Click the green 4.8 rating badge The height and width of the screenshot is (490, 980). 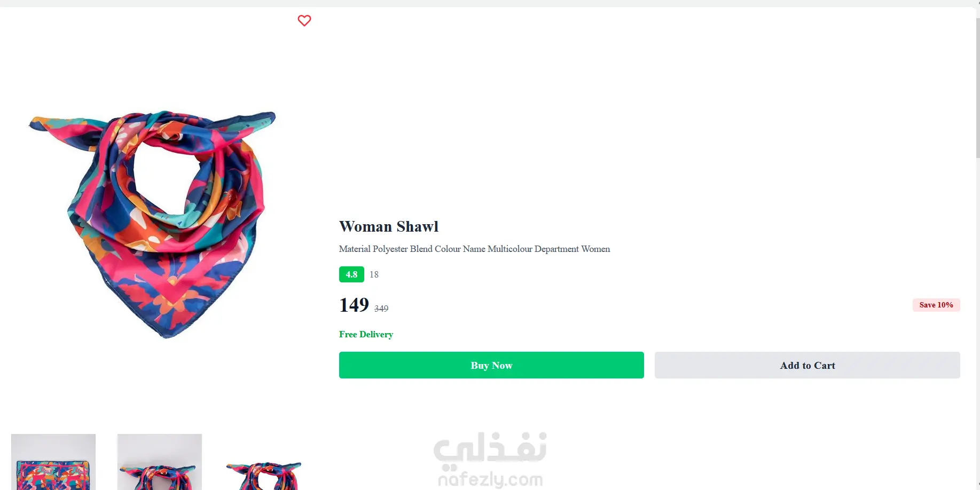pos(351,274)
